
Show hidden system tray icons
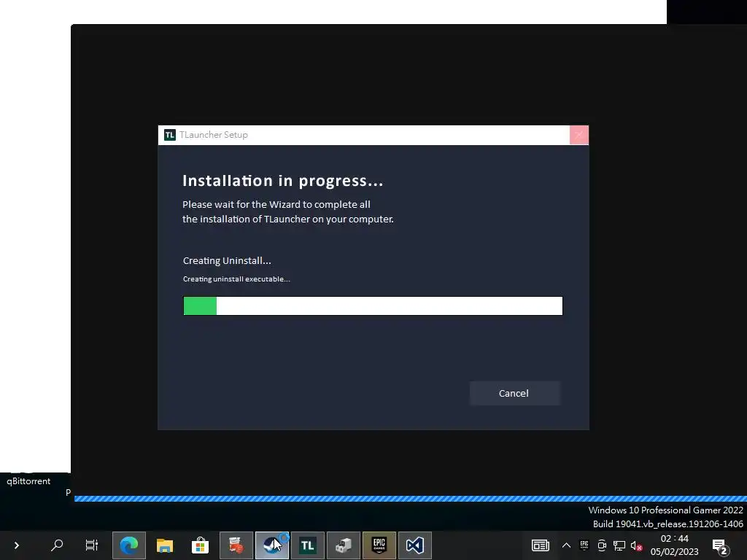pyautogui.click(x=566, y=545)
